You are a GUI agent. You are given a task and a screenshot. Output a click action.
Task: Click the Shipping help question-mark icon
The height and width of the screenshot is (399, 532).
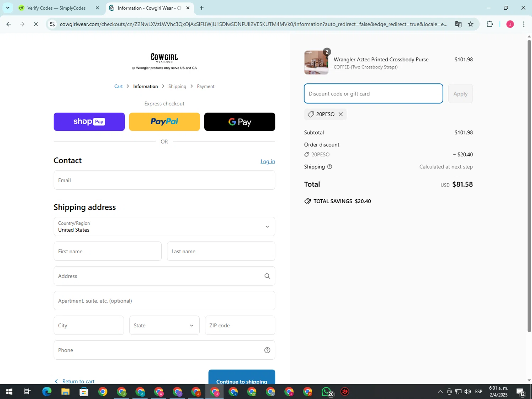(x=329, y=167)
